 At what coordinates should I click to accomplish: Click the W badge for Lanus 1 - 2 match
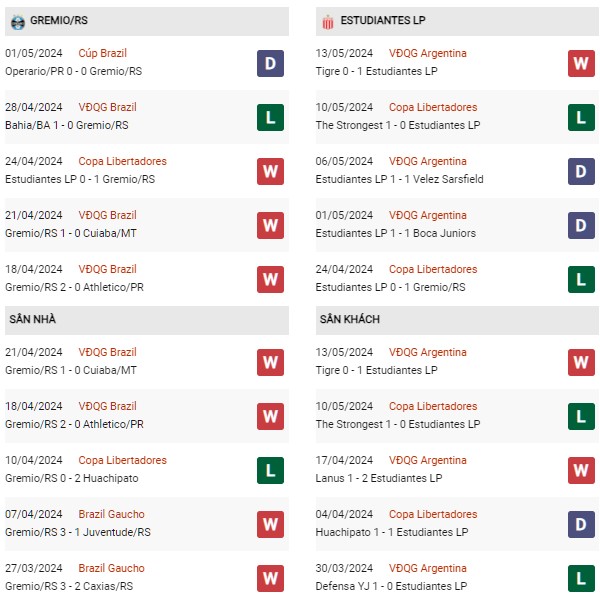(581, 470)
